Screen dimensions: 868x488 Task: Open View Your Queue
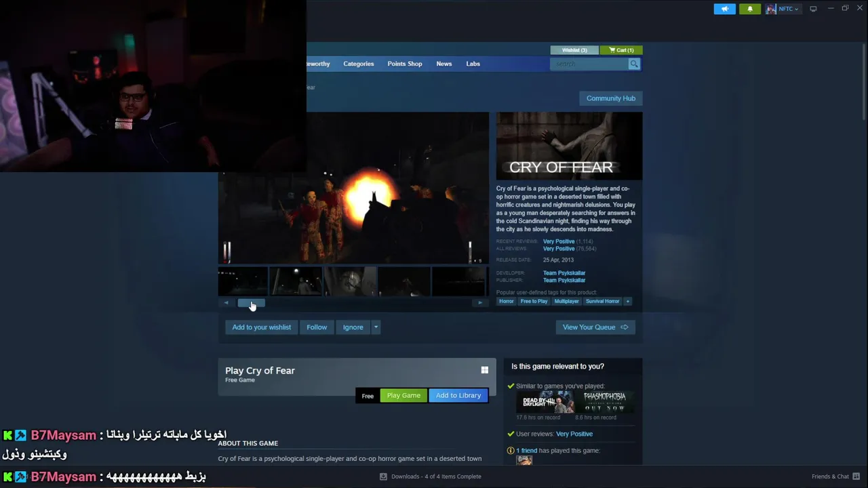595,327
